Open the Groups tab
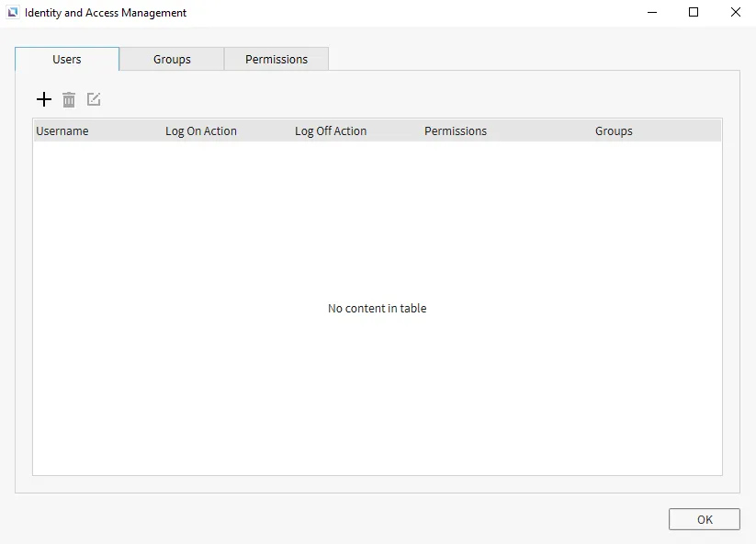Viewport: 756px width, 544px height. (x=172, y=59)
